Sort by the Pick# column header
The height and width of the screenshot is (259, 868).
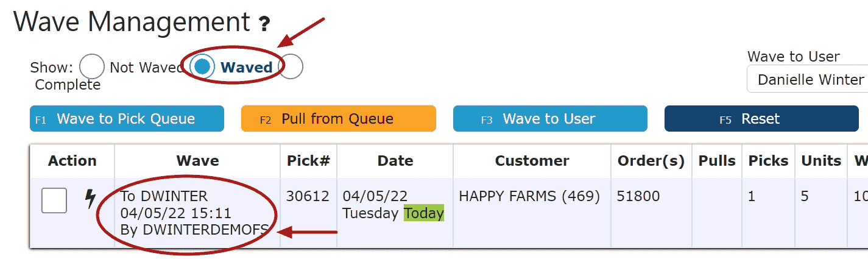point(308,161)
